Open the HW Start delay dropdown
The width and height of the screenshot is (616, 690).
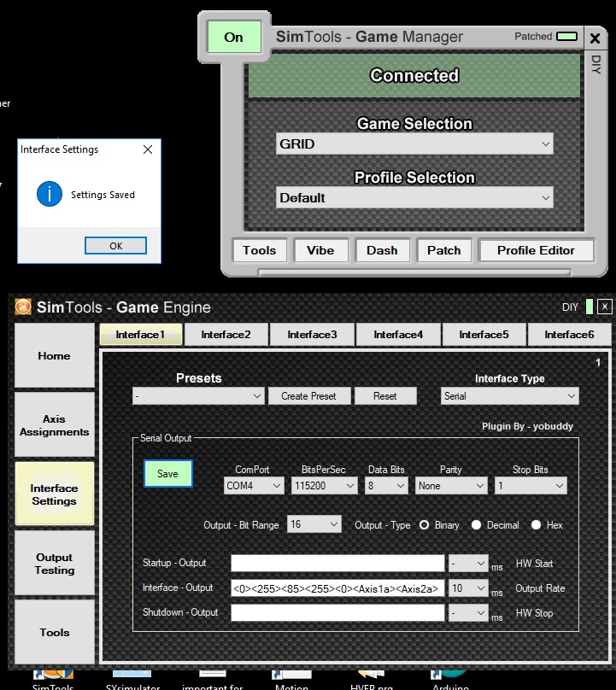pos(468,564)
